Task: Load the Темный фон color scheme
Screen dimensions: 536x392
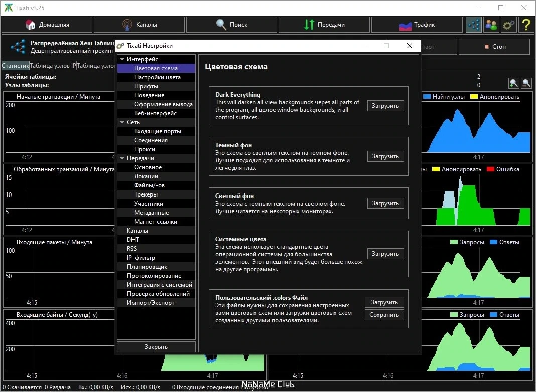Action: pyautogui.click(x=385, y=156)
